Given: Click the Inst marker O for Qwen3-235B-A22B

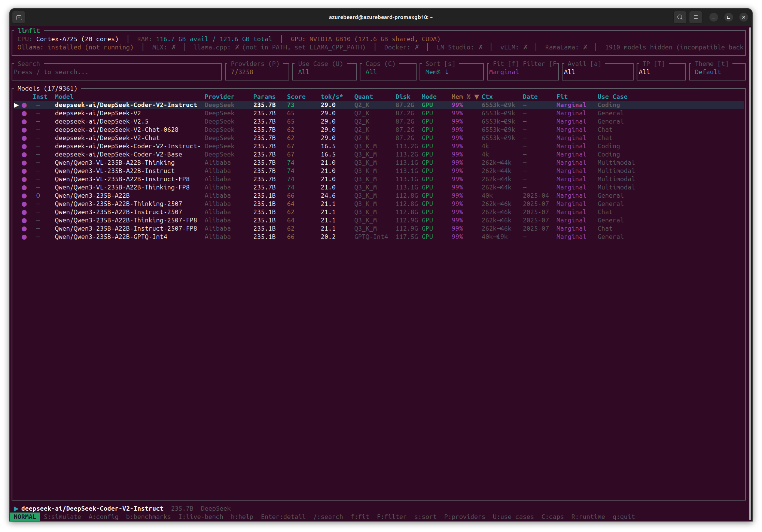Looking at the screenshot, I should tap(38, 196).
